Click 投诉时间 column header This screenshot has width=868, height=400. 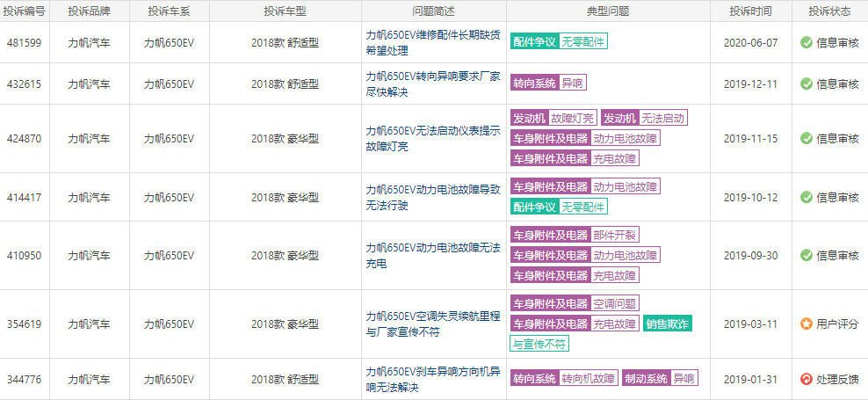click(750, 11)
